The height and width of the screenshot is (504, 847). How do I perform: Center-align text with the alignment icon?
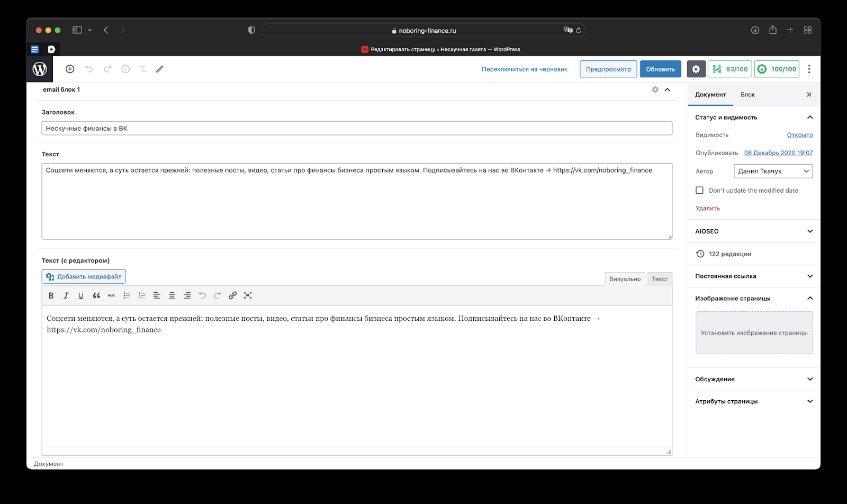tap(172, 295)
